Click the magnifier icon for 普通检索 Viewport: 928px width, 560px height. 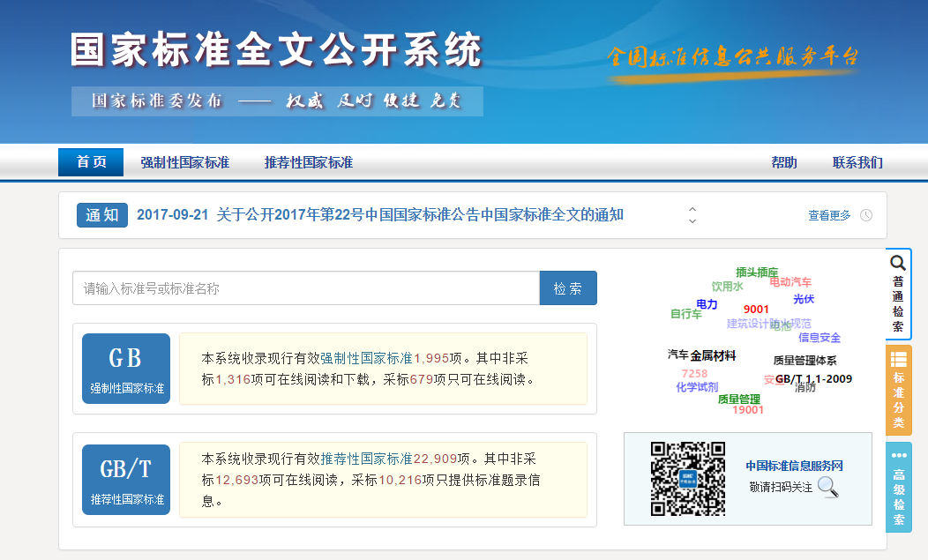click(x=896, y=263)
